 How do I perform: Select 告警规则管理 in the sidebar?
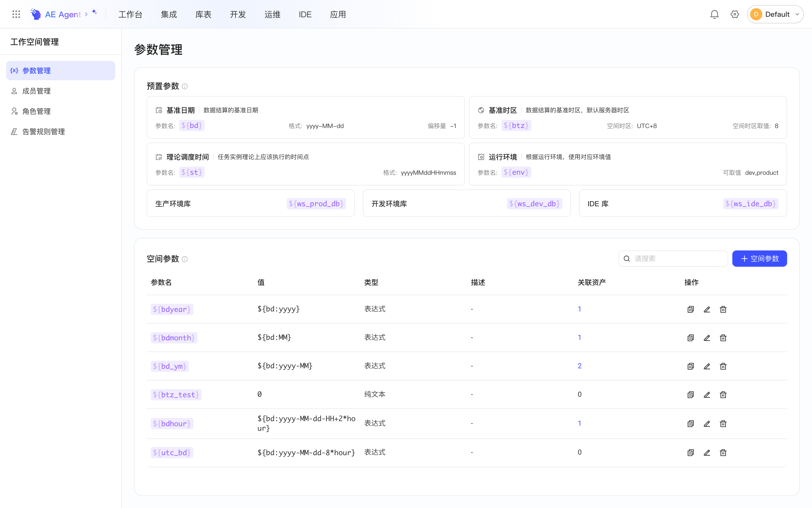click(x=60, y=132)
